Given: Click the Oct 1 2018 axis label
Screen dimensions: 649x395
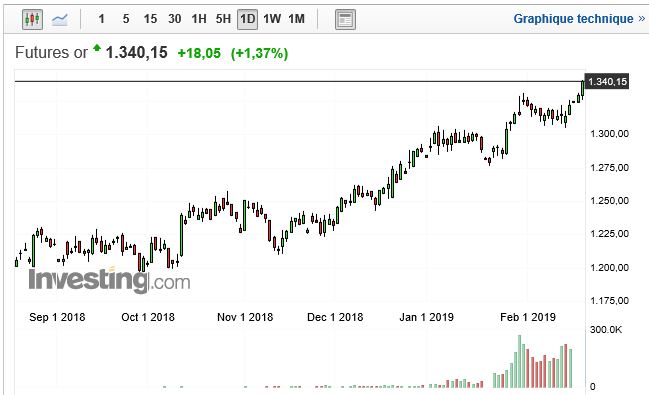Looking at the screenshot, I should [148, 317].
